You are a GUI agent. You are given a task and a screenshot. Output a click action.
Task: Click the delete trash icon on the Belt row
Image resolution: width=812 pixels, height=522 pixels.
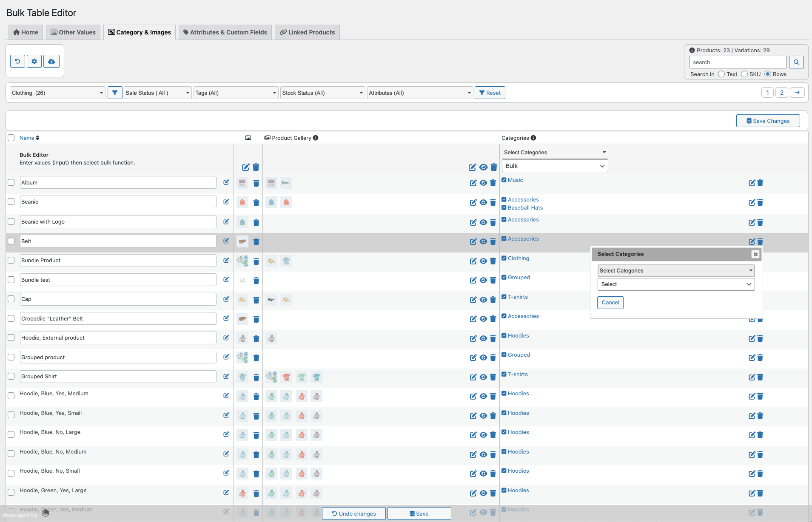(256, 241)
